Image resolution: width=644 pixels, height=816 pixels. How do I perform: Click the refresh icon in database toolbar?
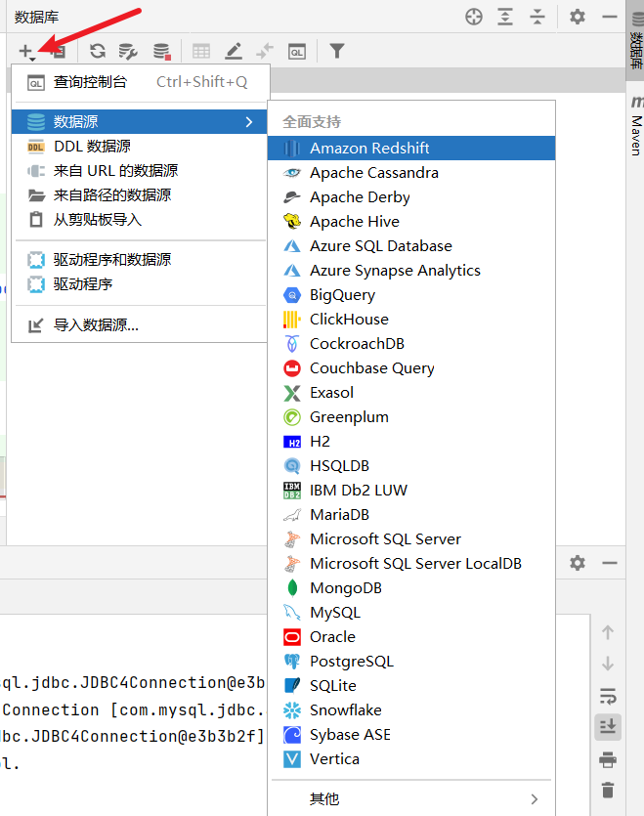pyautogui.click(x=98, y=51)
